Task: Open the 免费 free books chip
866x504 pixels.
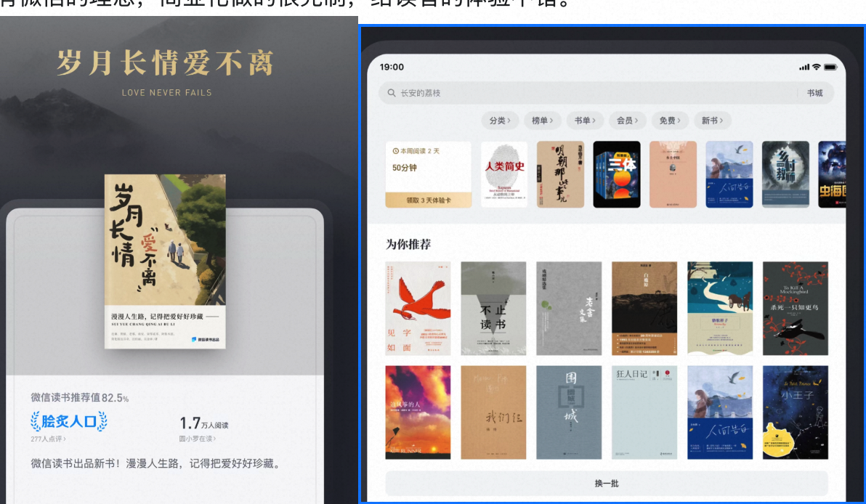Action: click(x=670, y=121)
